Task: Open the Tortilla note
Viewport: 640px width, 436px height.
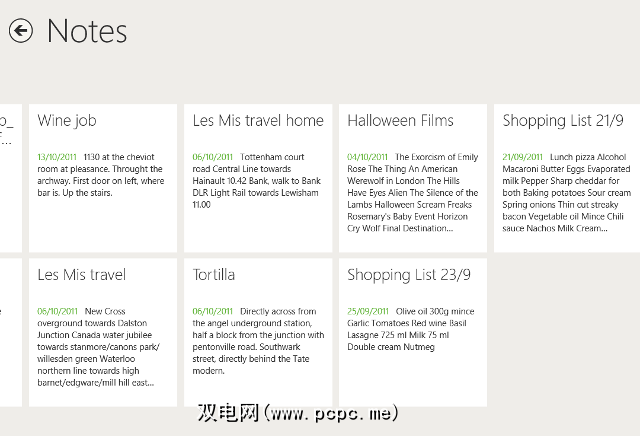Action: point(214,274)
